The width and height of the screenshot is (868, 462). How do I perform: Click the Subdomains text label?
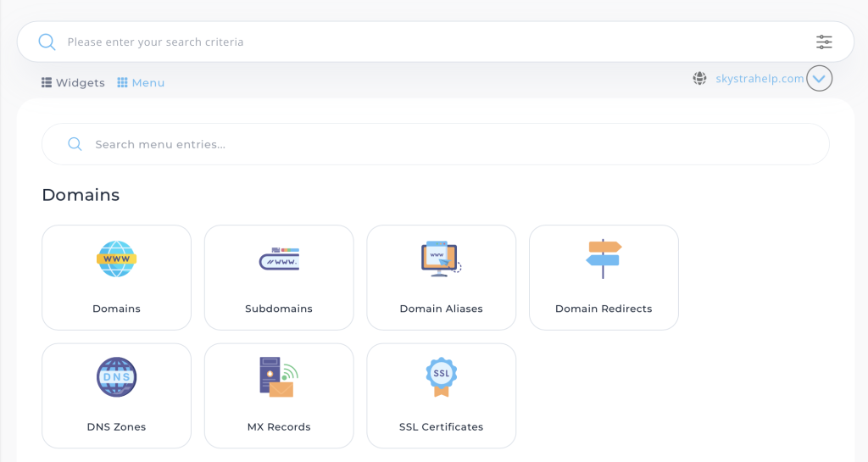279,309
